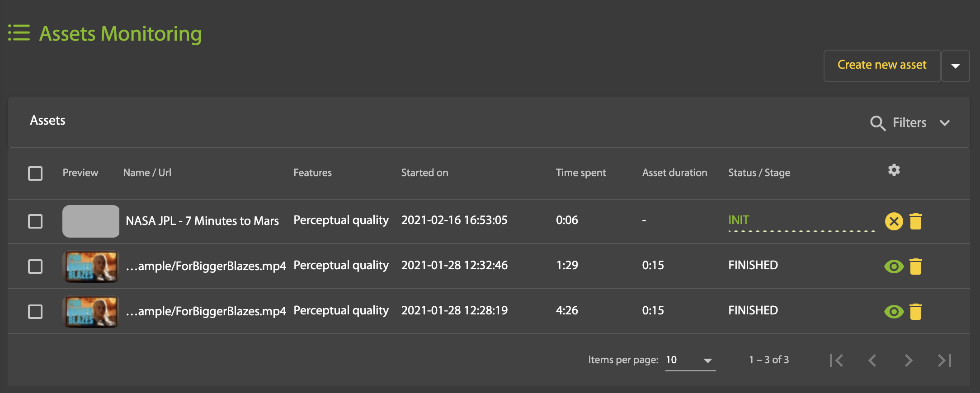Open the Create new asset dropdown arrow
Viewport: 980px width, 393px height.
[955, 66]
